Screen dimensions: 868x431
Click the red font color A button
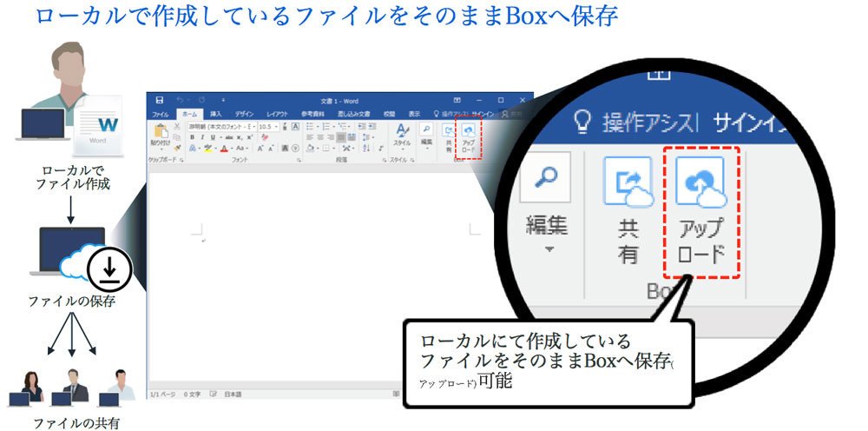pyautogui.click(x=224, y=149)
